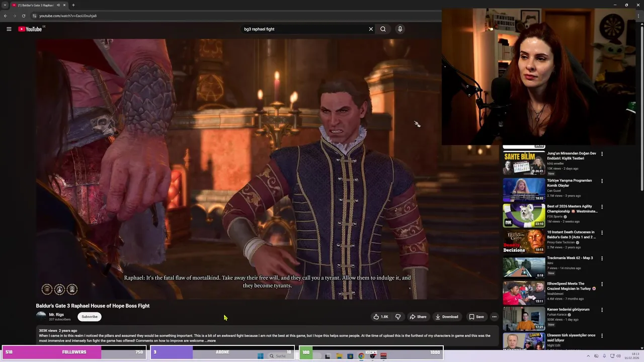Reload the YouTube page
This screenshot has height=362, width=644.
coord(23,16)
